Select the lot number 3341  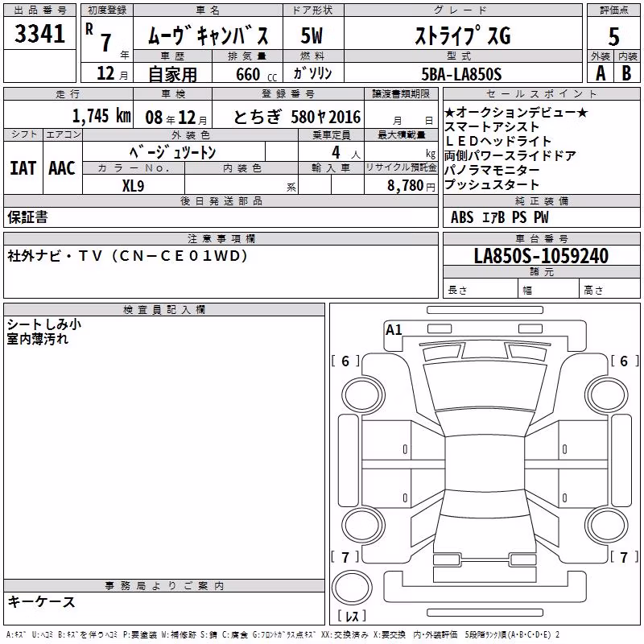tap(39, 34)
